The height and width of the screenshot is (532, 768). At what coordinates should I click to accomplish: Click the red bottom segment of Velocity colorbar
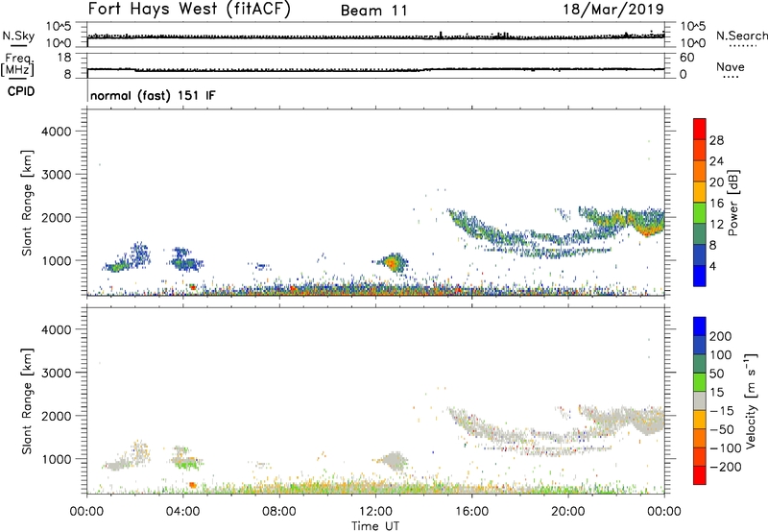700,475
